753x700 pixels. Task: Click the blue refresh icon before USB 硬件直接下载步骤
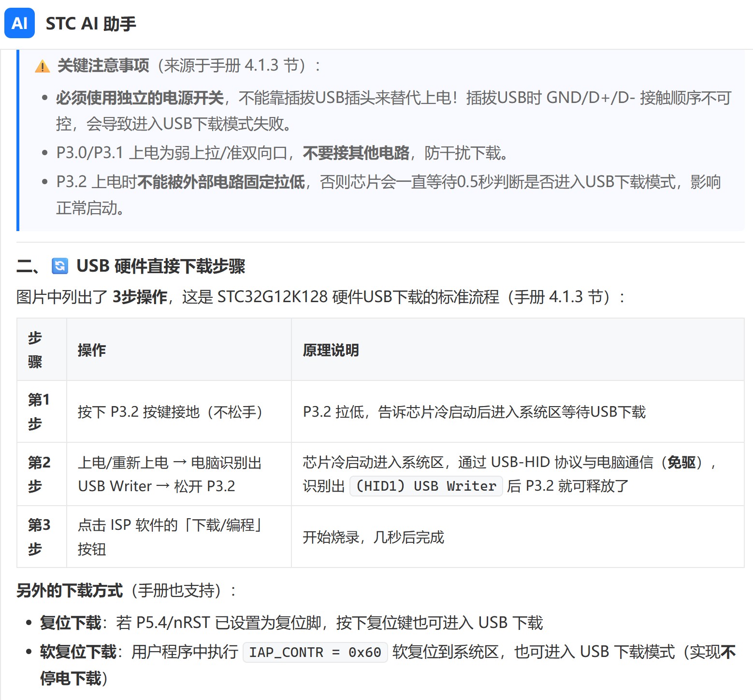(60, 266)
